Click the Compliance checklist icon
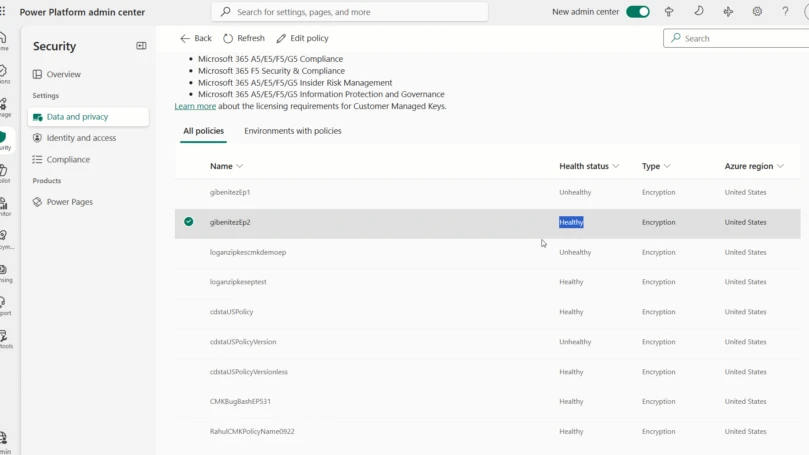 click(37, 159)
